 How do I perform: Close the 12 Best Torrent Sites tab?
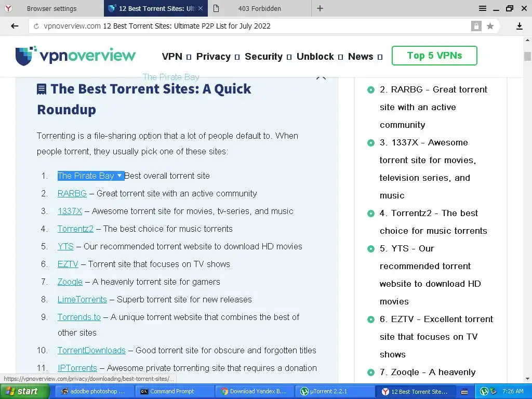coord(201,8)
